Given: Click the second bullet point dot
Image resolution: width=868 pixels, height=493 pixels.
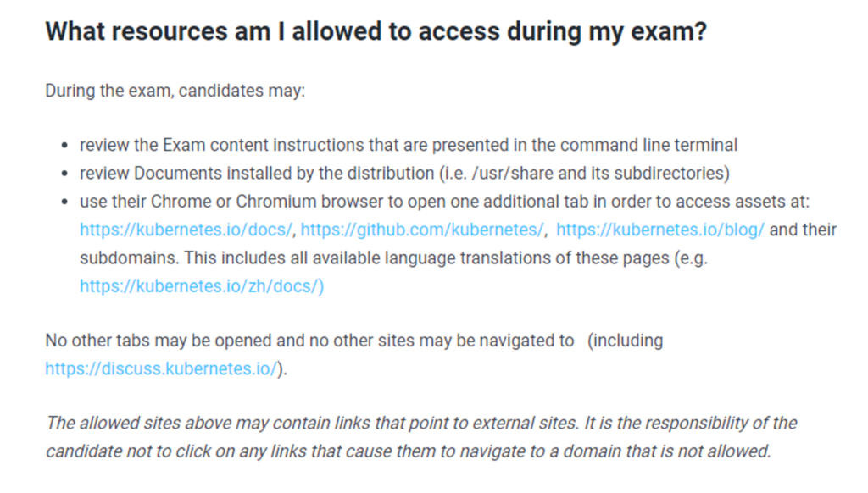Looking at the screenshot, I should 66,174.
